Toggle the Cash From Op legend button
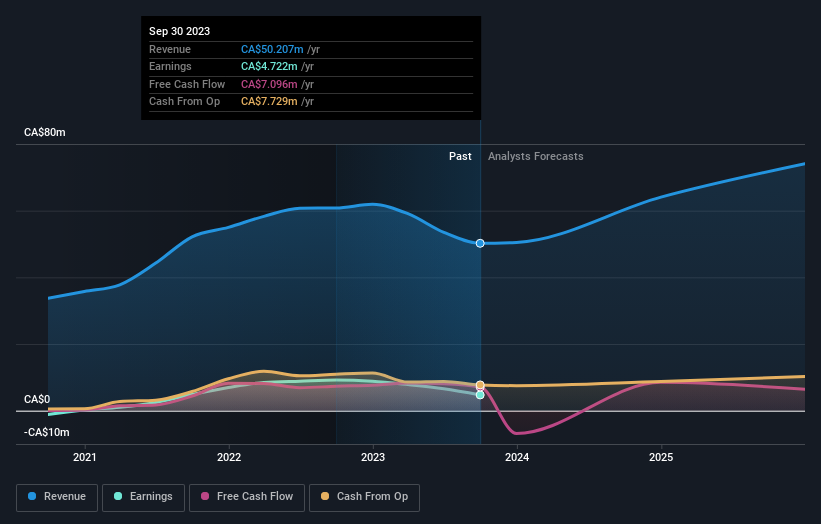The image size is (821, 524). [364, 497]
